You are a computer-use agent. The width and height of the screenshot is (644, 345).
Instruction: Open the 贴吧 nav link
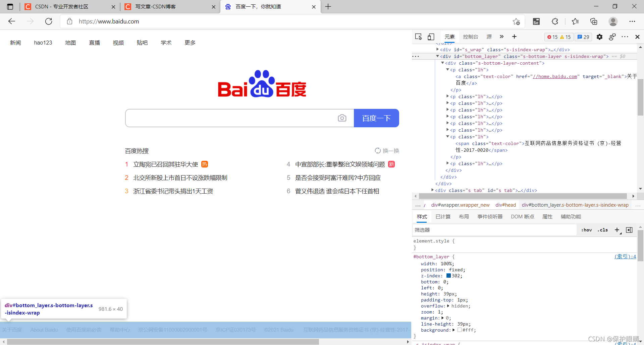142,43
